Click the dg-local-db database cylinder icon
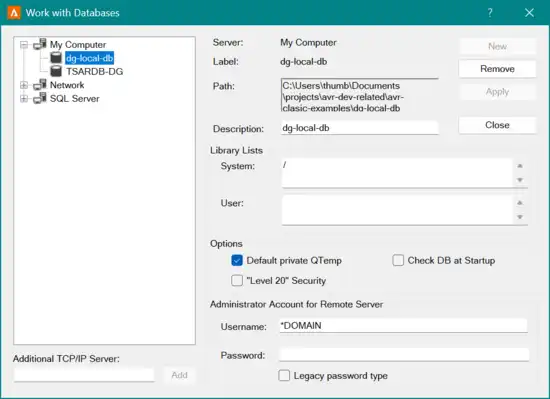Image resolution: width=550 pixels, height=399 pixels. [56, 58]
